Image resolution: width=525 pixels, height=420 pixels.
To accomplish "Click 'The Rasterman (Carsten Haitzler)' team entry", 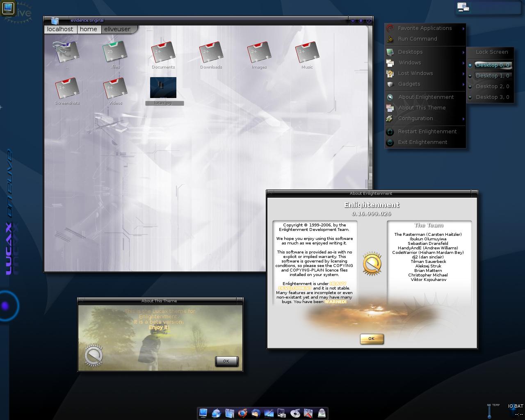I will 428,235.
